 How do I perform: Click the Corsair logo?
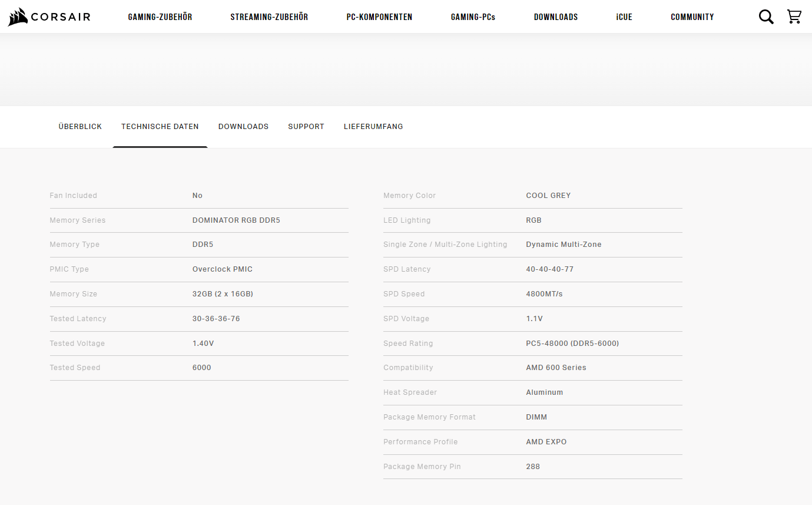49,17
